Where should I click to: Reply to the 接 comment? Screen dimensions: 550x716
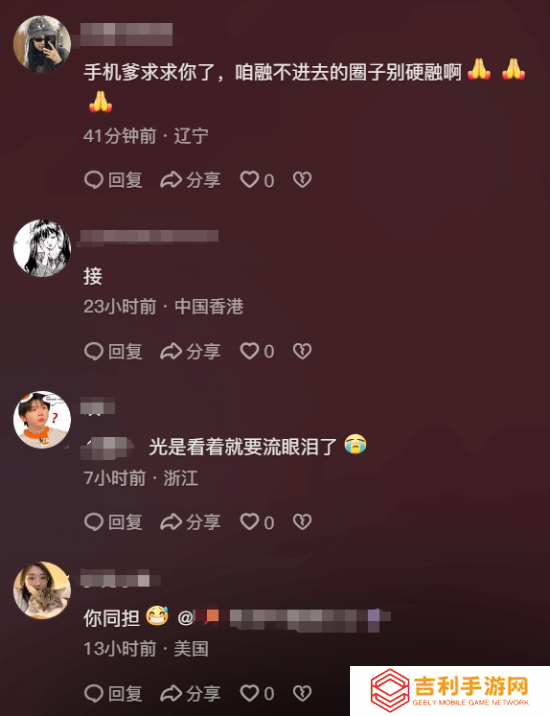pos(113,351)
